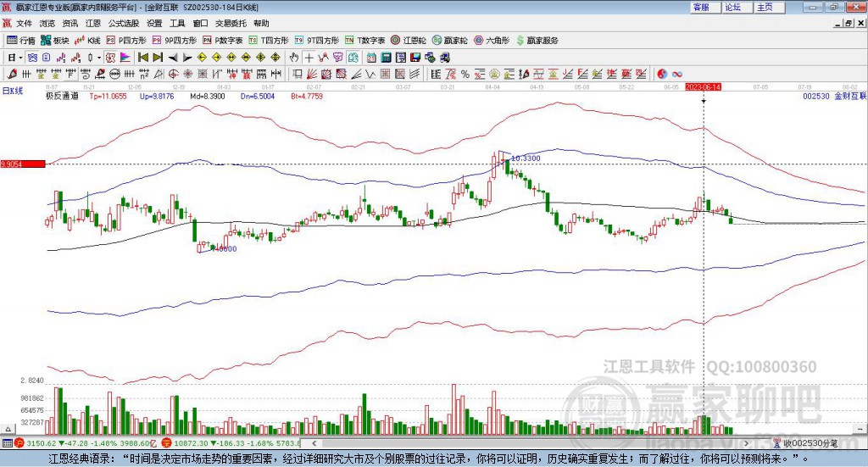This screenshot has height=467, width=868.
Task: Click the 主页 homepage button
Action: tap(770, 7)
